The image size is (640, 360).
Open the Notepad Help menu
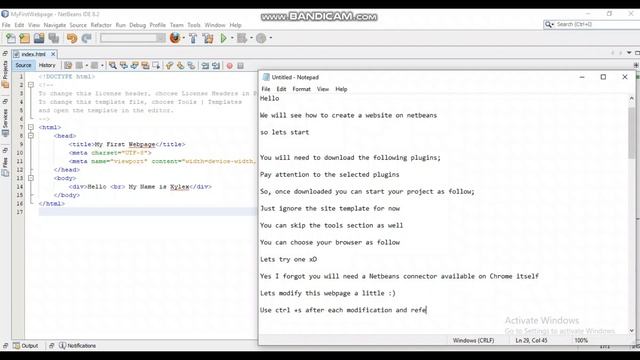341,89
